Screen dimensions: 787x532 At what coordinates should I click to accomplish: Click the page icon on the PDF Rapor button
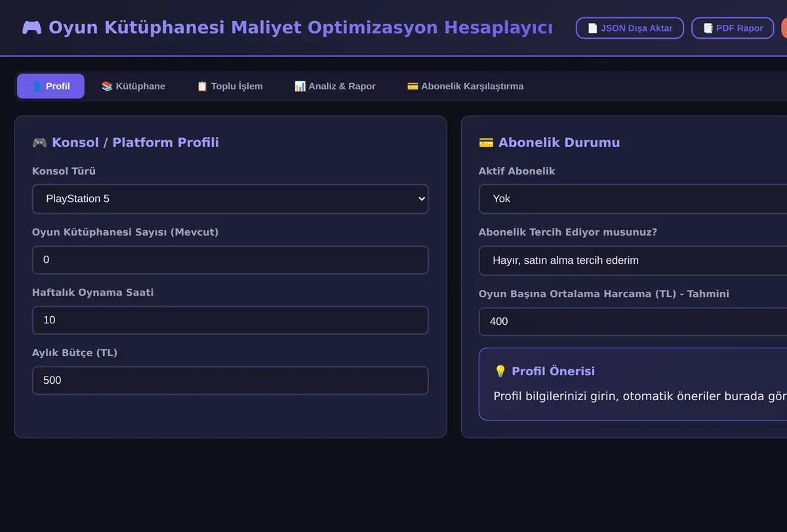tap(708, 28)
